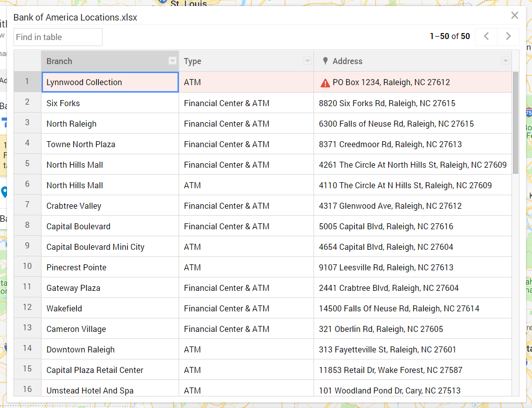The image size is (532, 408).
Task: Click the PO Box 1234 address cell
Action: point(412,82)
